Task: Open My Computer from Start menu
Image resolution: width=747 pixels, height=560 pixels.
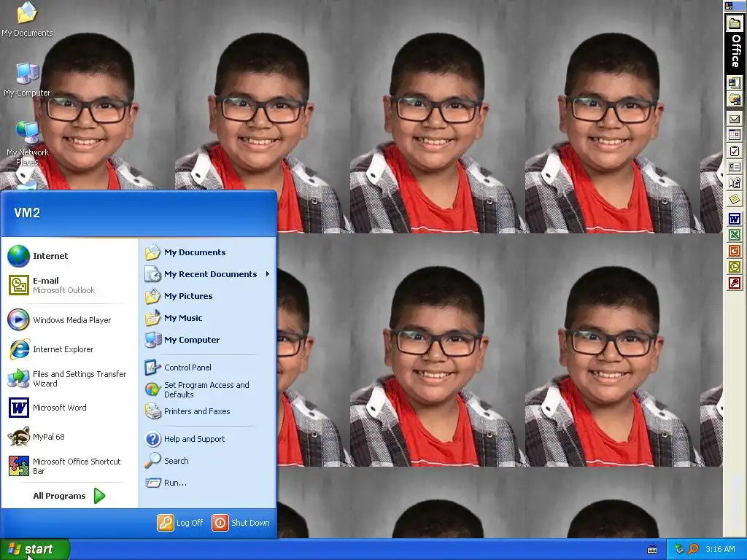Action: coord(207,340)
